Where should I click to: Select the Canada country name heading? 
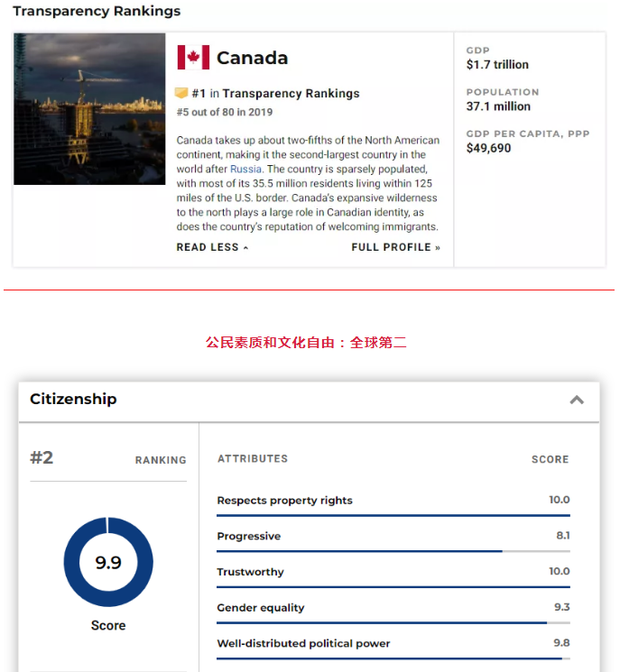click(252, 58)
